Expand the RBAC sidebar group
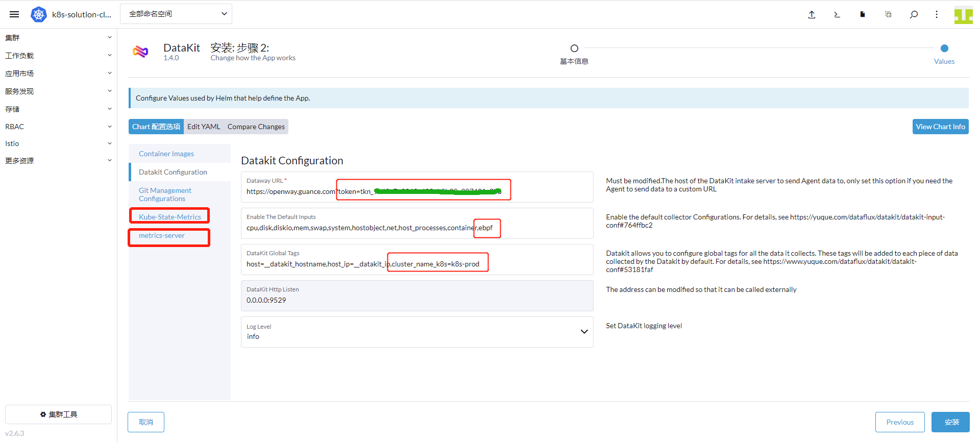The width and height of the screenshot is (980, 442). coord(58,127)
